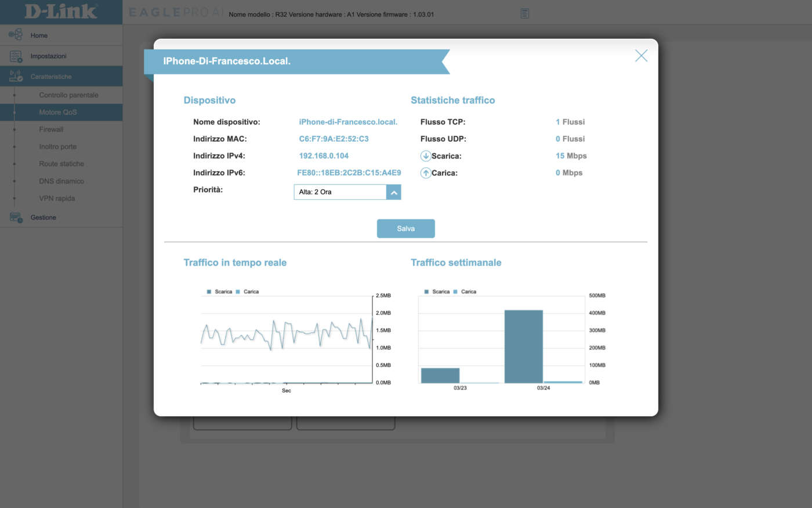Click the MAC address C6:F7:9A:E2:52:C3
Viewport: 812px width, 508px height.
coord(333,139)
